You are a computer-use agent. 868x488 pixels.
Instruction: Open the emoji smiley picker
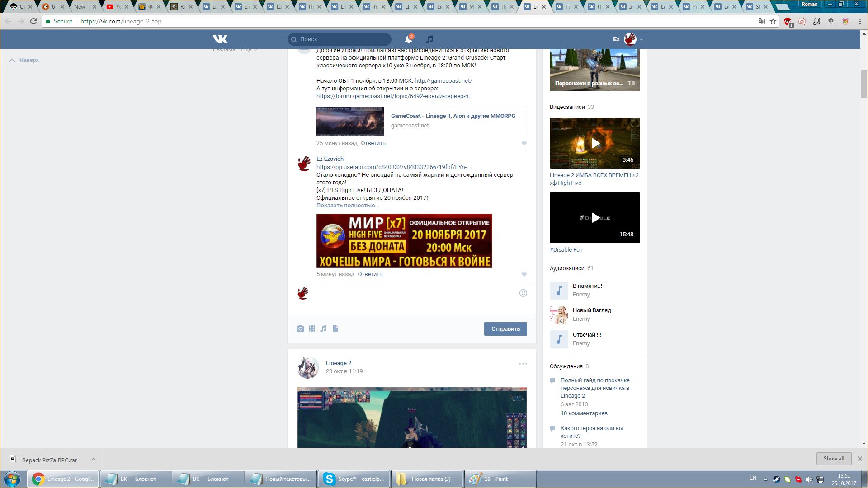[523, 293]
